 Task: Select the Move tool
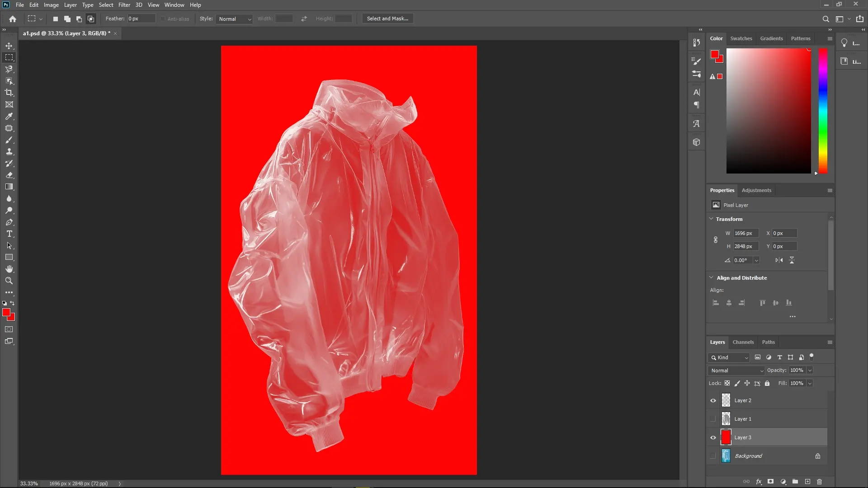[9, 46]
